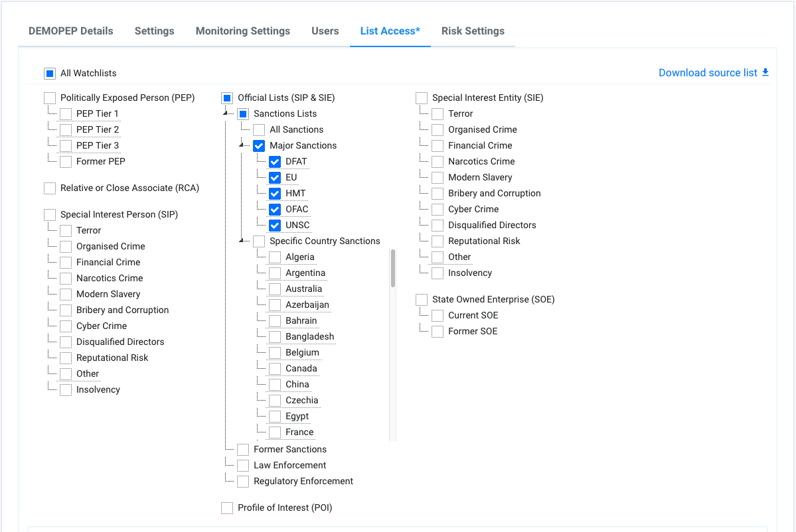Collapse the Sanctions Lists tree node triangle
This screenshot has height=532, width=796.
[227, 114]
